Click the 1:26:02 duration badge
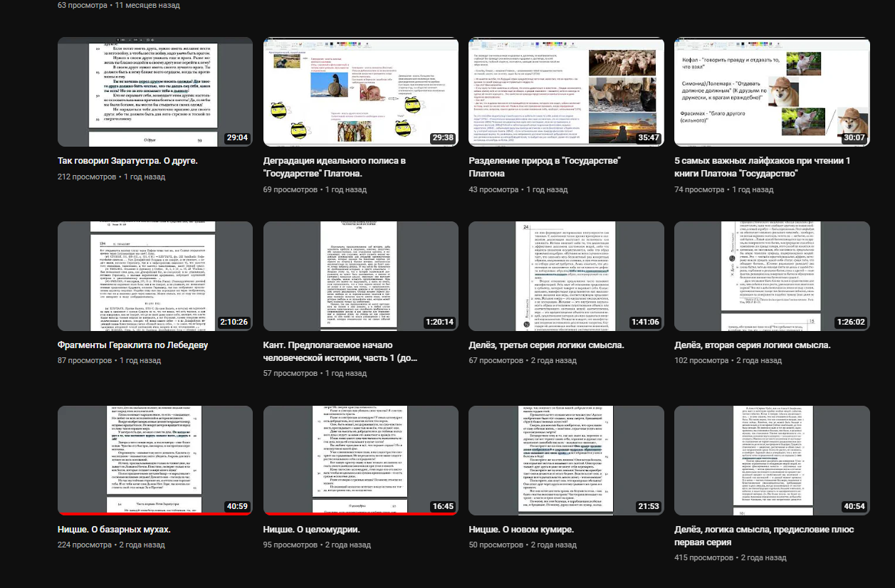The image size is (895, 588). point(850,322)
